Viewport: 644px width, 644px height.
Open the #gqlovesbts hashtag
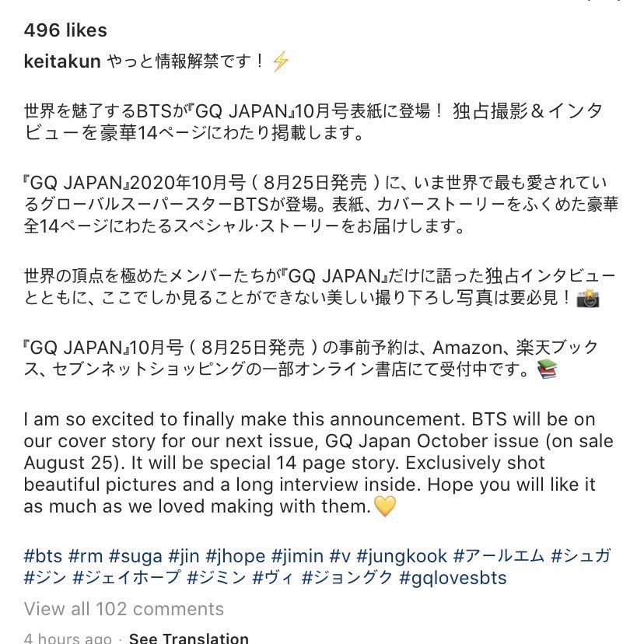pyautogui.click(x=453, y=579)
